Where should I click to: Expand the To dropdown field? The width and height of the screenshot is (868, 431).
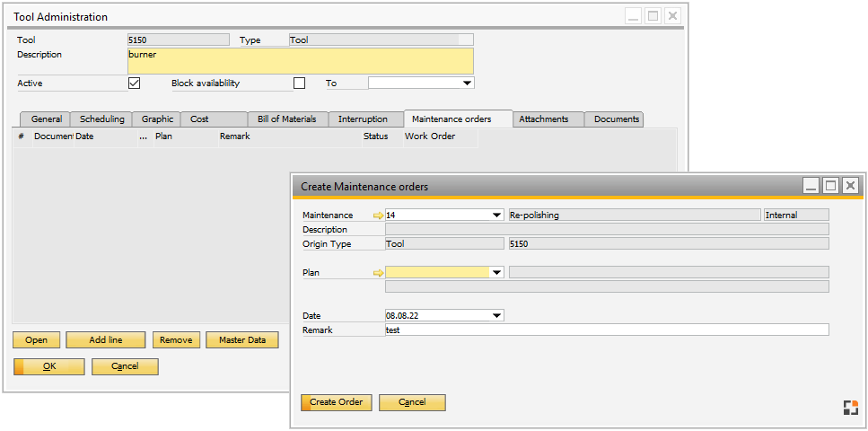(467, 84)
